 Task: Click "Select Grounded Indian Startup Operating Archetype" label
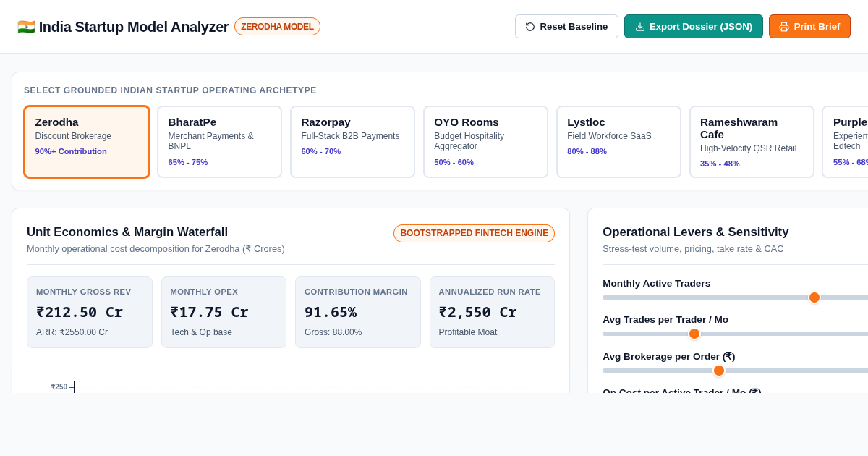(170, 90)
